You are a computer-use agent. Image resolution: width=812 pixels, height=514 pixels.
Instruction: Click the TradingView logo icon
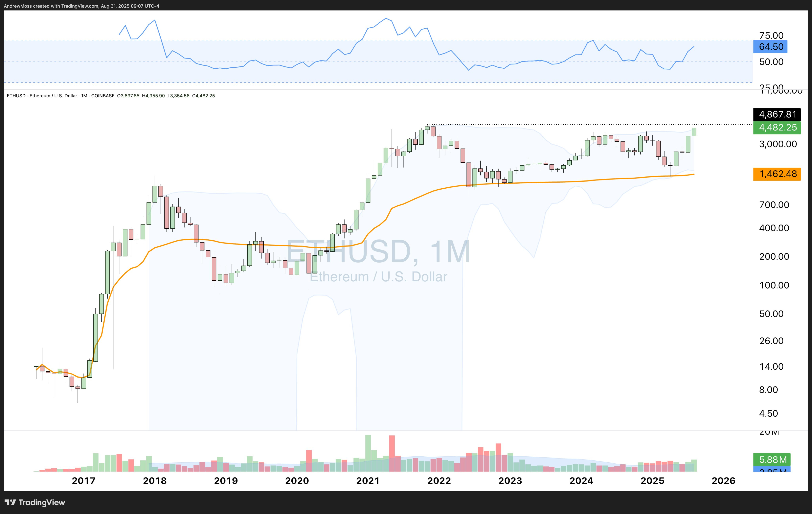(11, 502)
